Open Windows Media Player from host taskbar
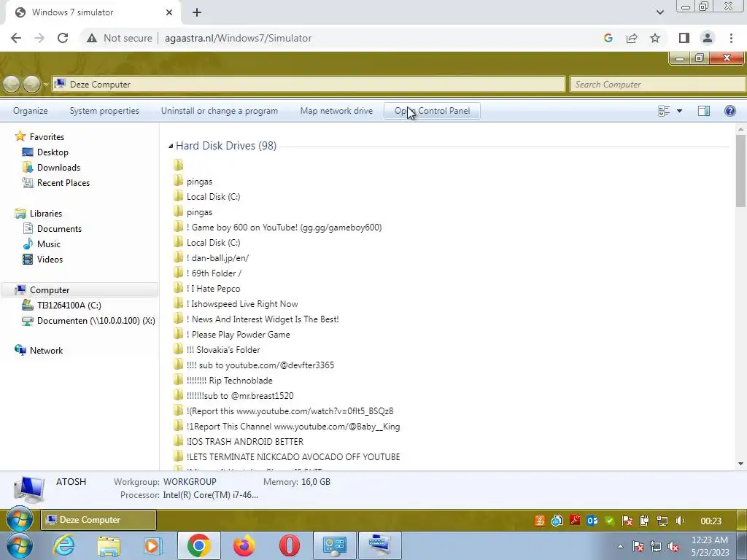The width and height of the screenshot is (747, 560). point(153,545)
